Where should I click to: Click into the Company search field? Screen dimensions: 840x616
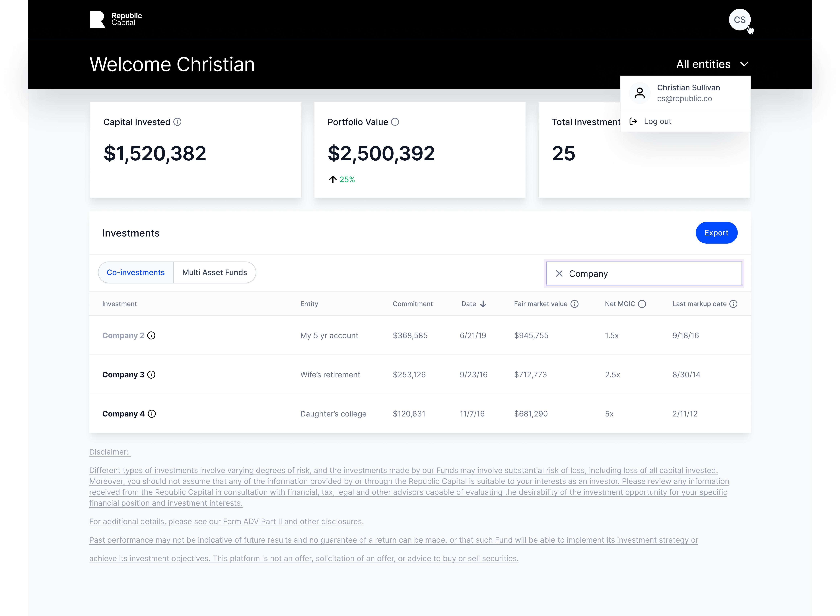pyautogui.click(x=653, y=274)
